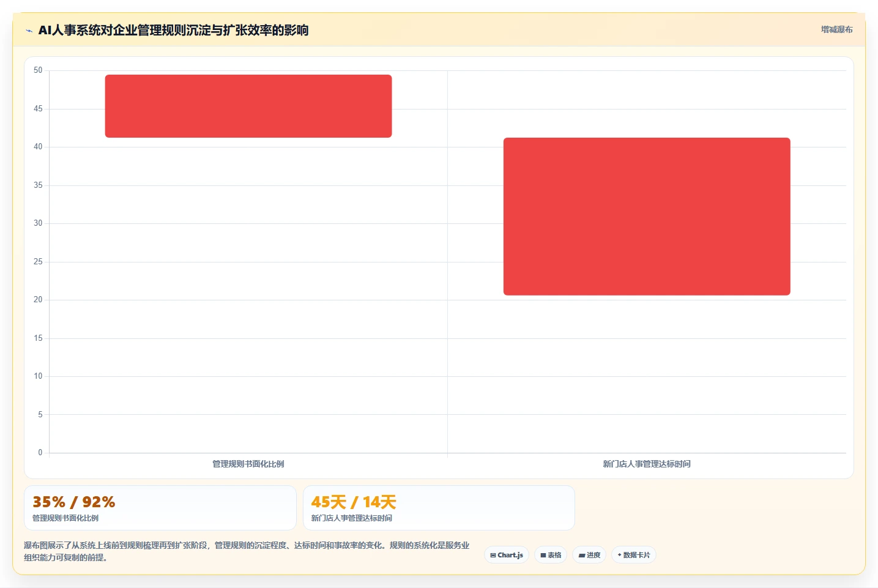The width and height of the screenshot is (878, 588).
Task: Click the caption 新门店人事管理达标时间 under 45天 / 14天
Action: pos(352,518)
